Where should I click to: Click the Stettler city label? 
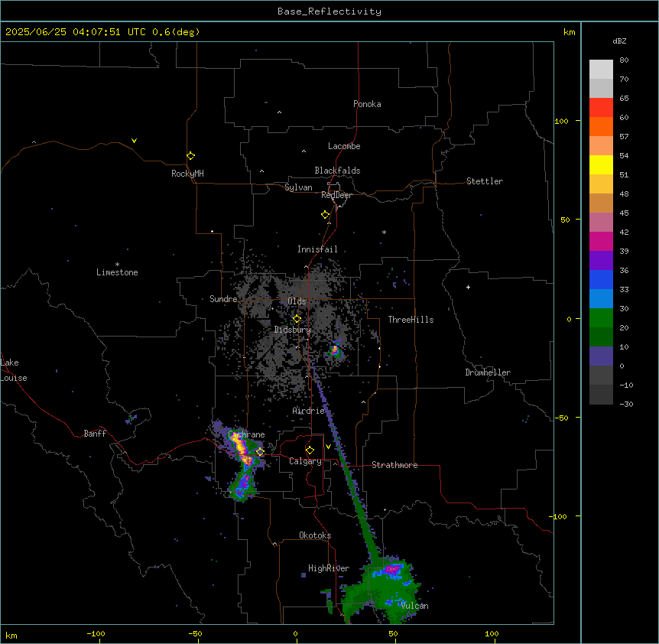click(484, 181)
